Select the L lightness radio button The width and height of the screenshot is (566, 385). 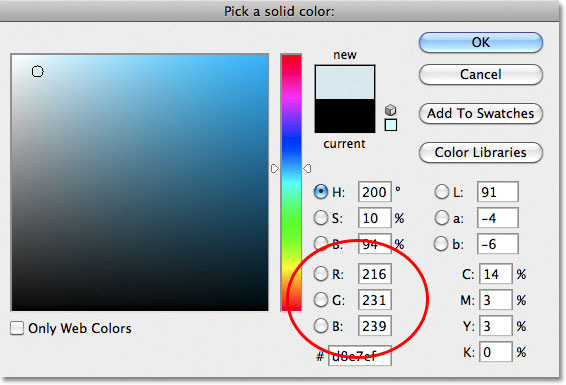click(x=441, y=192)
